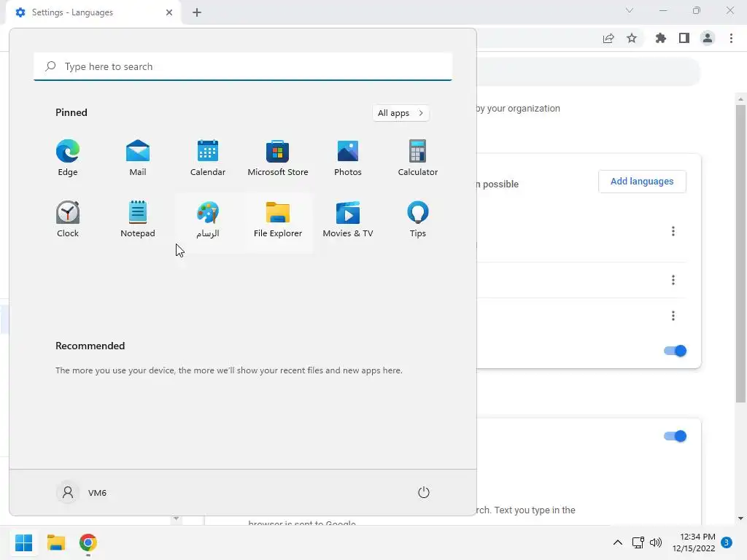Viewport: 747px width, 560px height.
Task: Open Microsoft Store
Action: 278,158
